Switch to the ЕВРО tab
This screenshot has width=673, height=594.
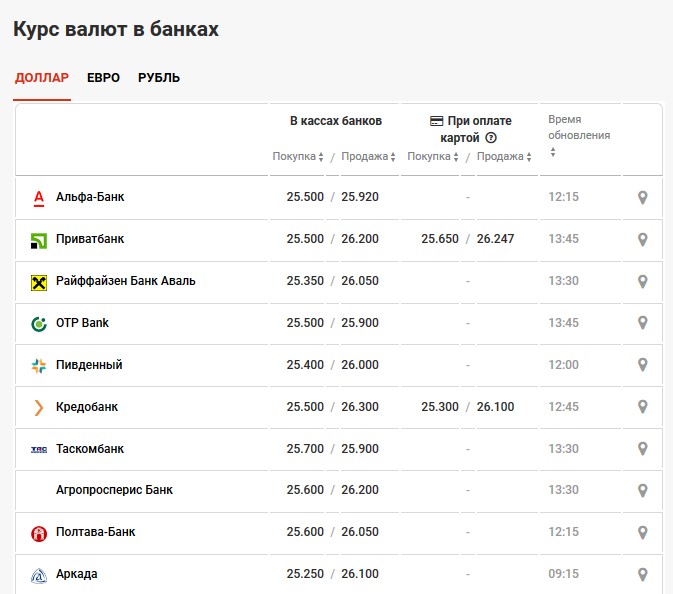coord(103,78)
